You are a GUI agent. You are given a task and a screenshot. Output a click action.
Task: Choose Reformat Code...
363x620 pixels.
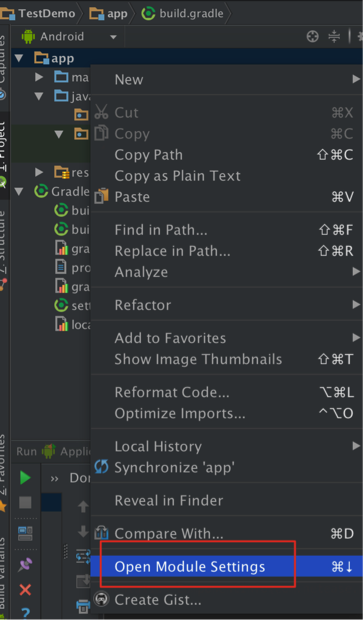click(x=227, y=392)
